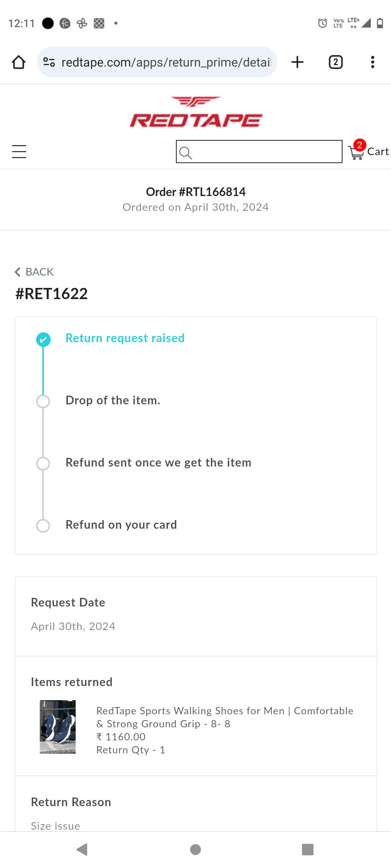Open the hamburger navigation menu

(19, 152)
